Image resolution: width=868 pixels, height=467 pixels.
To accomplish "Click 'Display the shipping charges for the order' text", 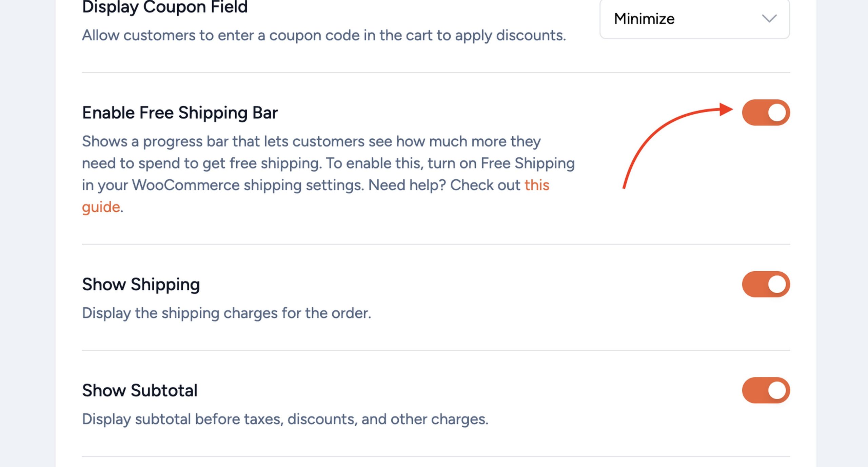I will click(226, 313).
